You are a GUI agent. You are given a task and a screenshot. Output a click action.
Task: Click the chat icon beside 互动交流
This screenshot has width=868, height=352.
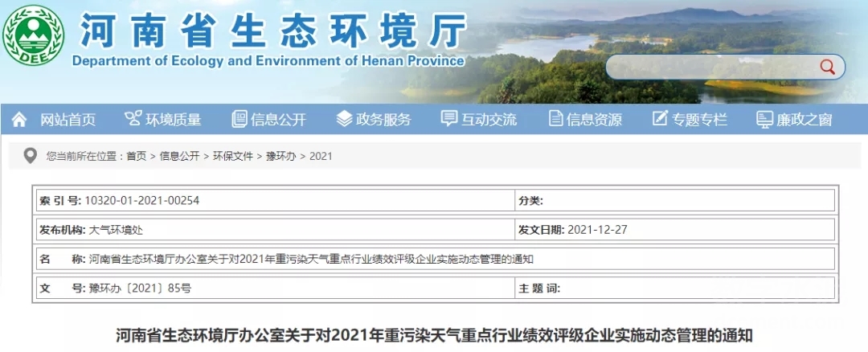[x=449, y=118]
